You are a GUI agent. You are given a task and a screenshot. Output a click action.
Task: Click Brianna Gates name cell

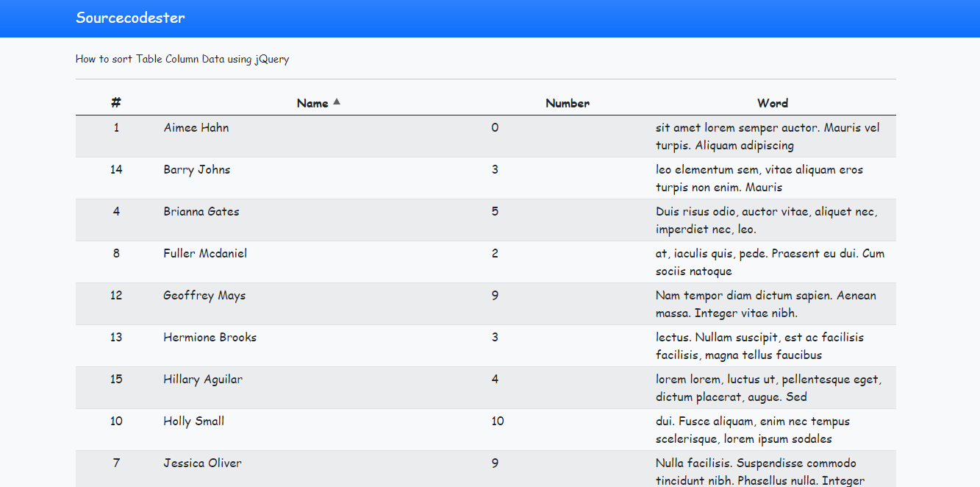coord(201,211)
